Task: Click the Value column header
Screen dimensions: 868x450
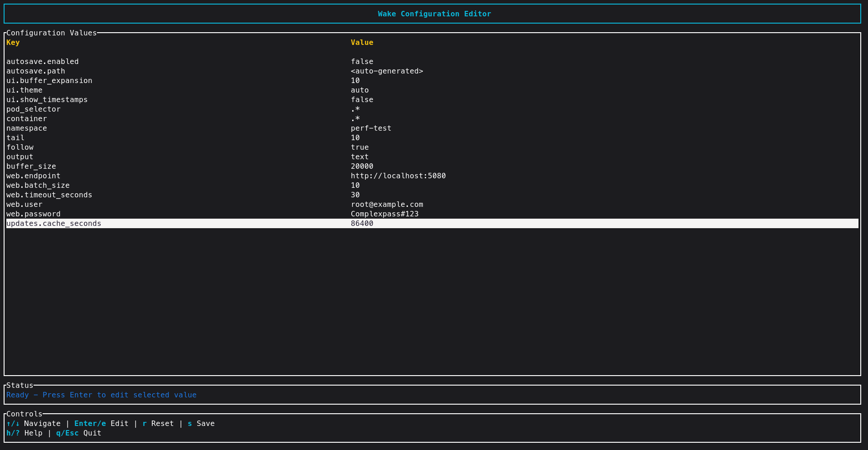Action: (362, 43)
